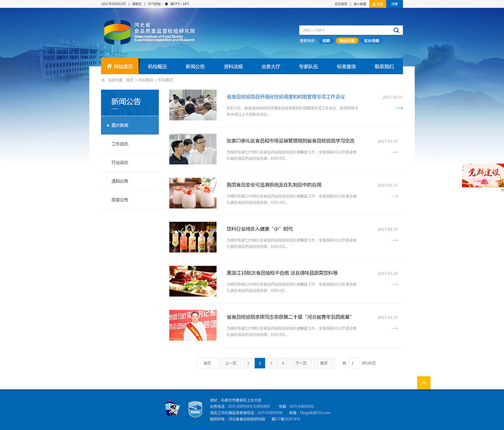This screenshot has width=504, height=430.
Task: Go to 下一页 next page
Action: coord(301,363)
